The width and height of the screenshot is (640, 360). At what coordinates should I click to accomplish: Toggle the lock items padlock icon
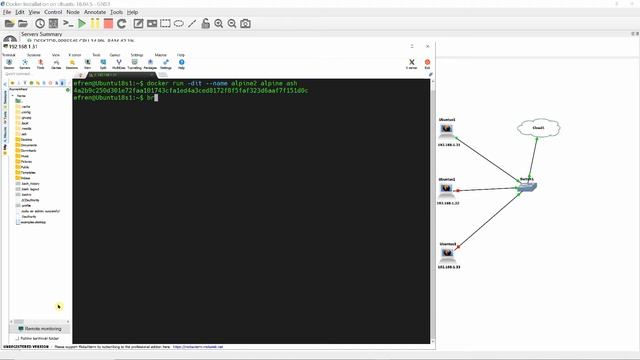tap(205, 24)
